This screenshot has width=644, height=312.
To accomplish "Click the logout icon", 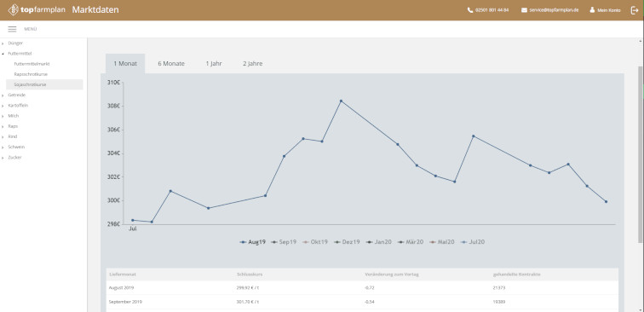I will 634,10.
